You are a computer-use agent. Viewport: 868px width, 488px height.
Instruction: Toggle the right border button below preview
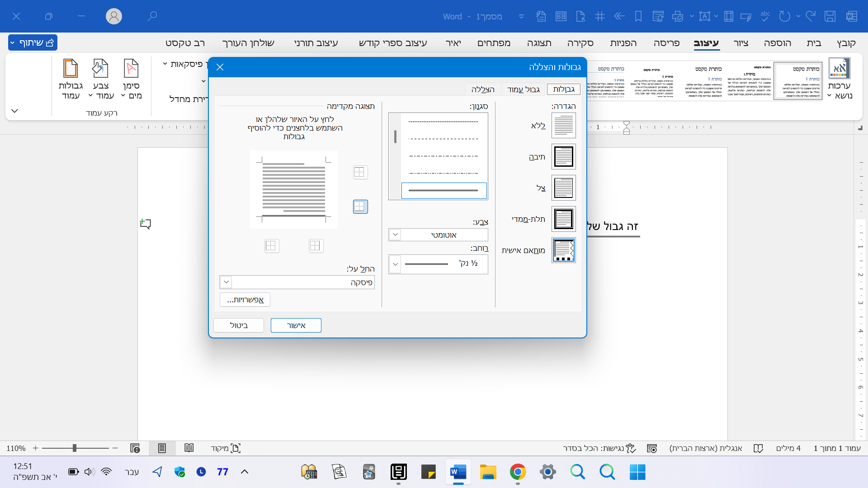pos(316,246)
